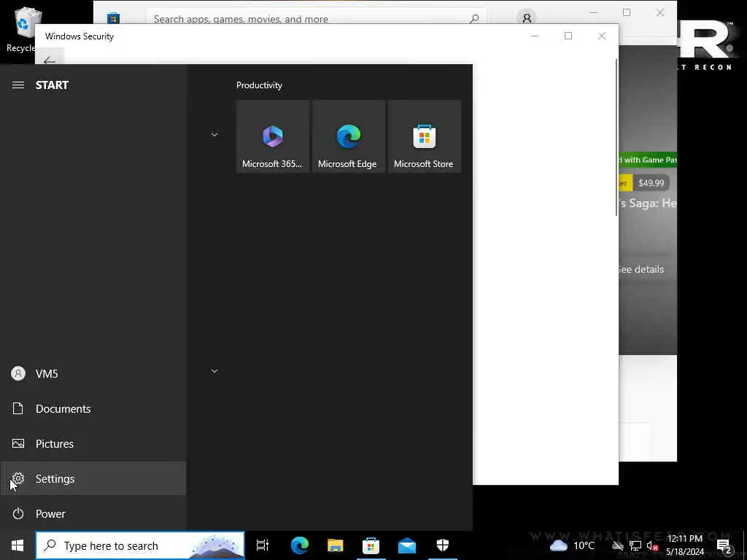Open the Action Center notifications icon
The image size is (747, 560).
click(x=724, y=545)
